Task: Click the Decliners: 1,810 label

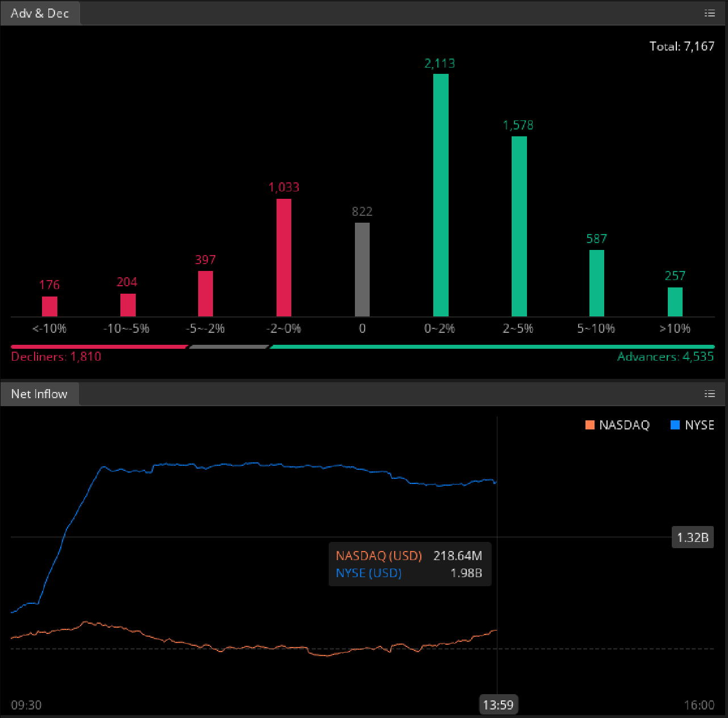Action: (56, 357)
